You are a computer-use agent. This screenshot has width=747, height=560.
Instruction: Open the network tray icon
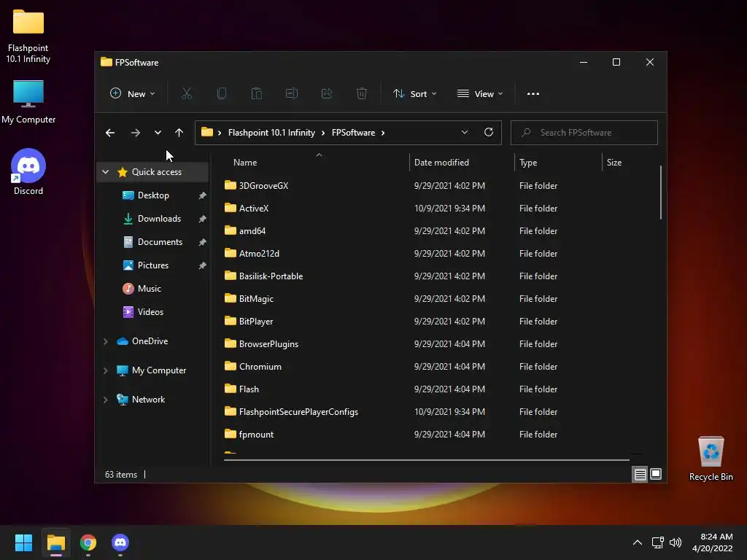click(658, 542)
